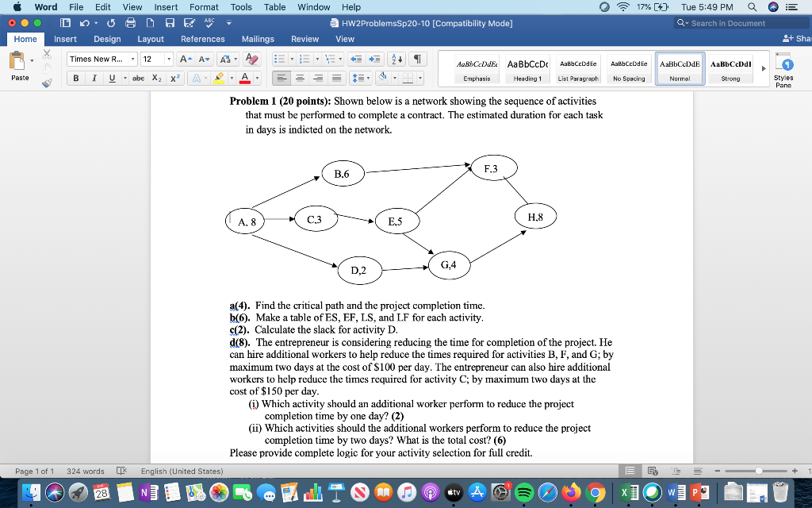Open the Bullets list dropdown arrow
812x508 pixels.
[x=292, y=59]
